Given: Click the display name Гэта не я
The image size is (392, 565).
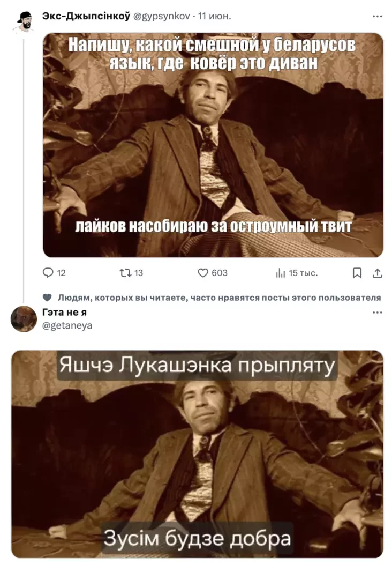Looking at the screenshot, I should pos(64,312).
